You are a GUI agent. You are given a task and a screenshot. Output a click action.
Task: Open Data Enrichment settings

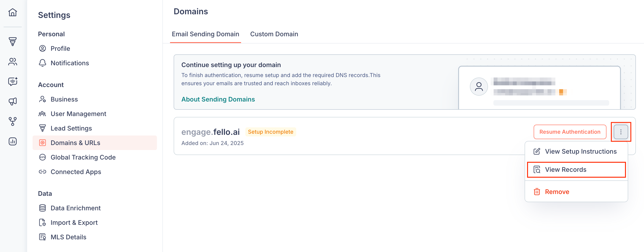[76, 208]
